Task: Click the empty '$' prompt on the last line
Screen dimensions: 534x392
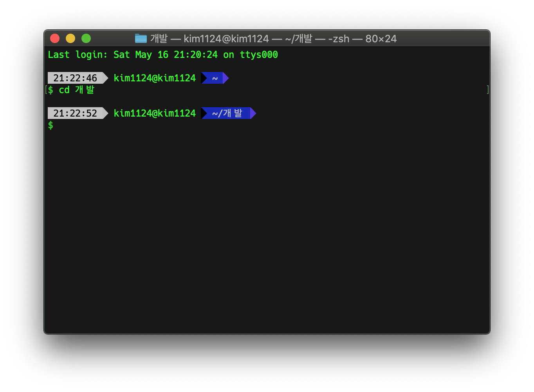Action: point(51,125)
